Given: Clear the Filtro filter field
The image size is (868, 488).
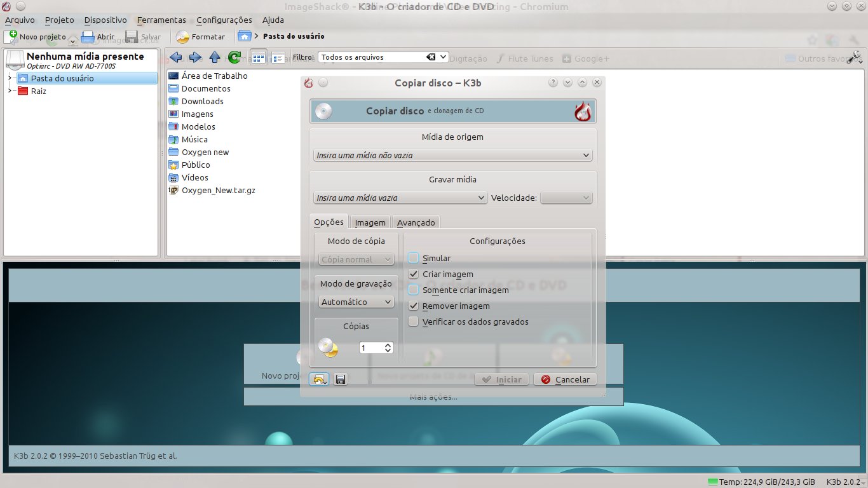Looking at the screenshot, I should 431,57.
